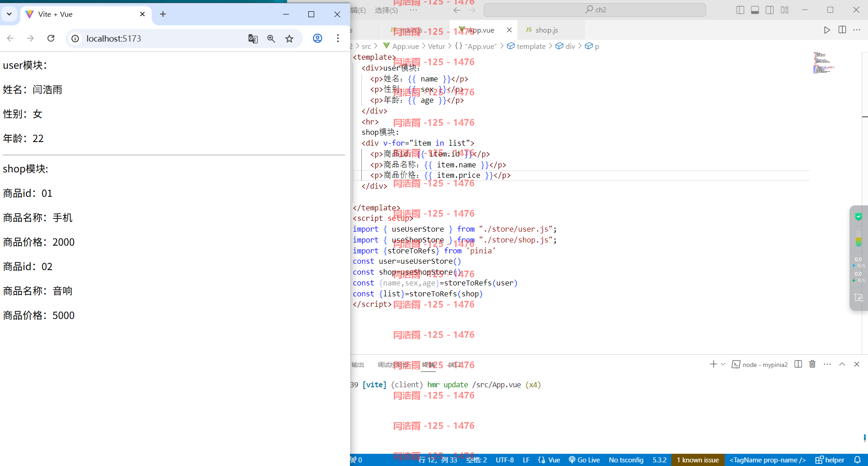Select the Vite + Vue browser tab
This screenshot has height=466, width=868.
[86, 14]
